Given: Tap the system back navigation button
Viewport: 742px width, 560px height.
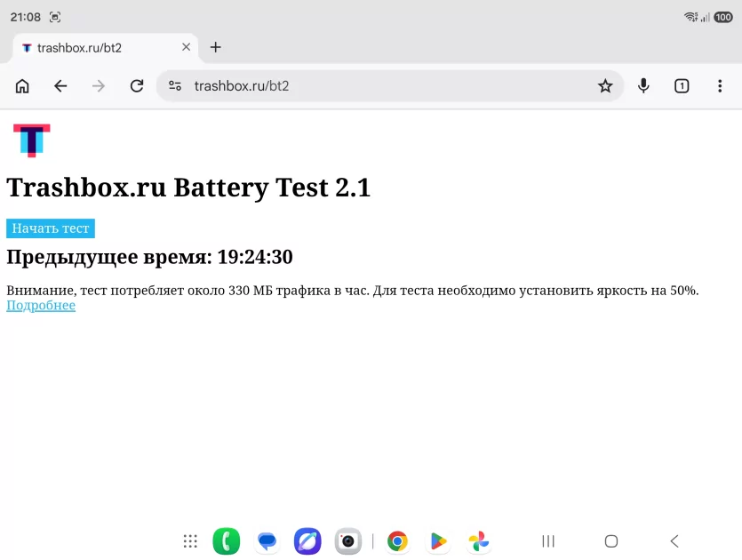Looking at the screenshot, I should tap(674, 541).
